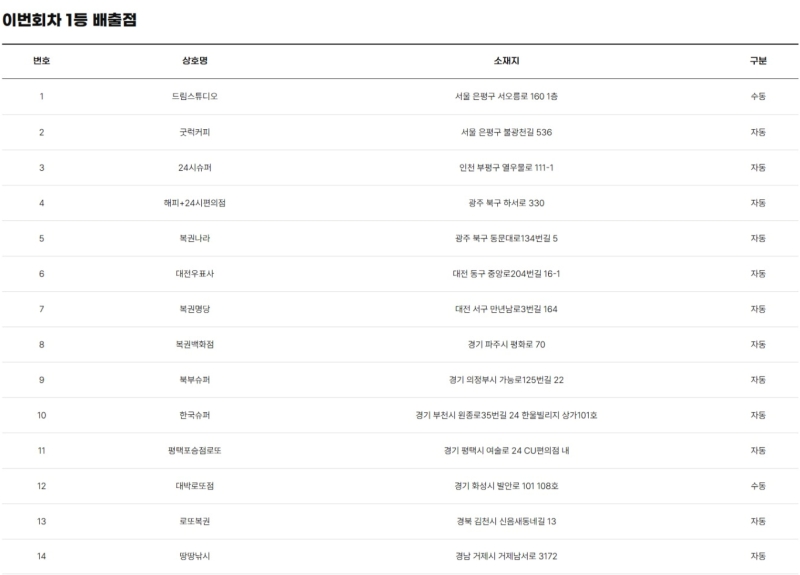Click 자동 in the 복권명당 row
The height and width of the screenshot is (575, 800).
[x=758, y=309]
